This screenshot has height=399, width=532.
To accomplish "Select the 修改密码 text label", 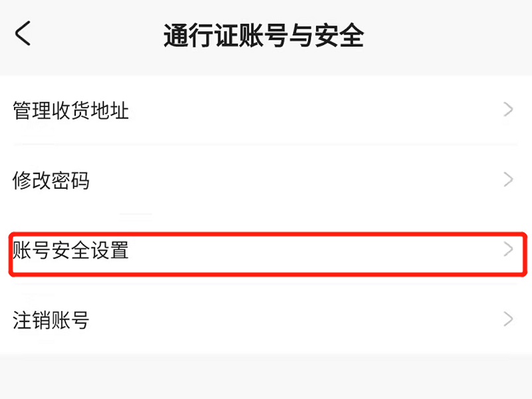I will pos(51,180).
